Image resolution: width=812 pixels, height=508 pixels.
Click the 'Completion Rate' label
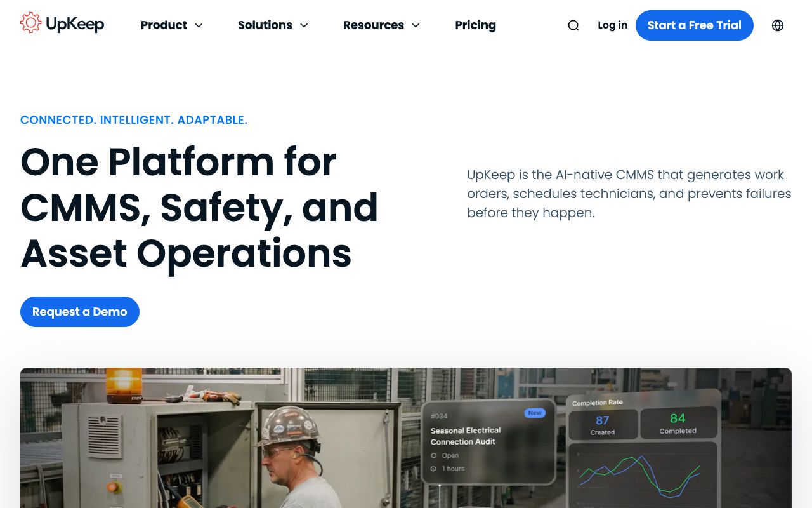[x=598, y=403]
